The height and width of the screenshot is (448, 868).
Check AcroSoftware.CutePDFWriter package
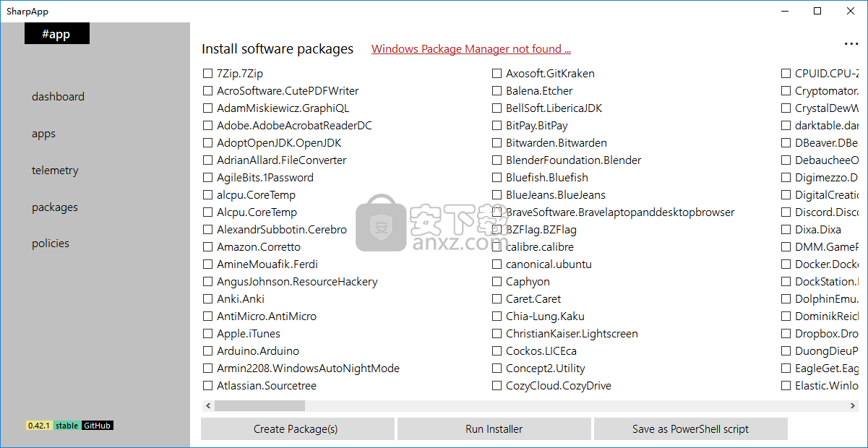coord(208,91)
